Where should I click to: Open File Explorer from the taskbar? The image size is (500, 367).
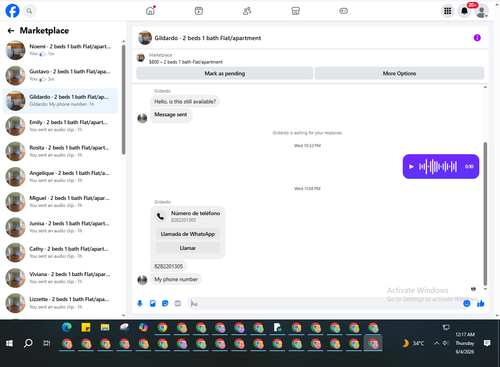[x=105, y=328]
